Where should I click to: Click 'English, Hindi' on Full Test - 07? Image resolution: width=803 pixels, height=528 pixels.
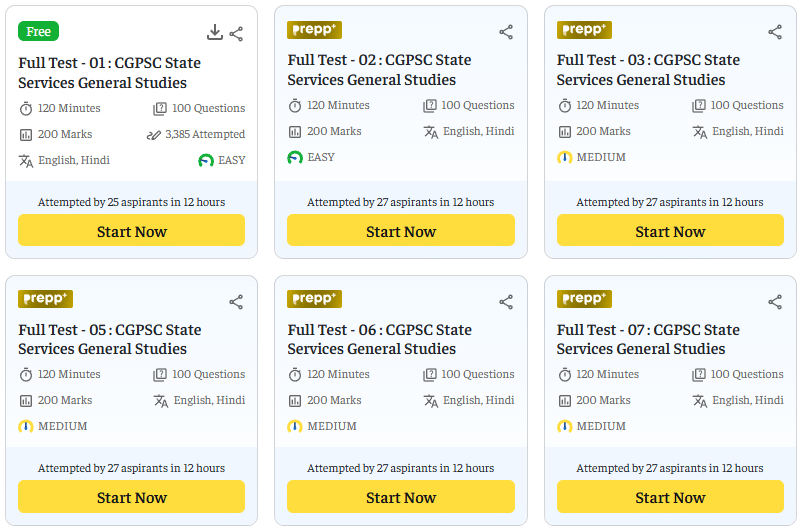748,400
